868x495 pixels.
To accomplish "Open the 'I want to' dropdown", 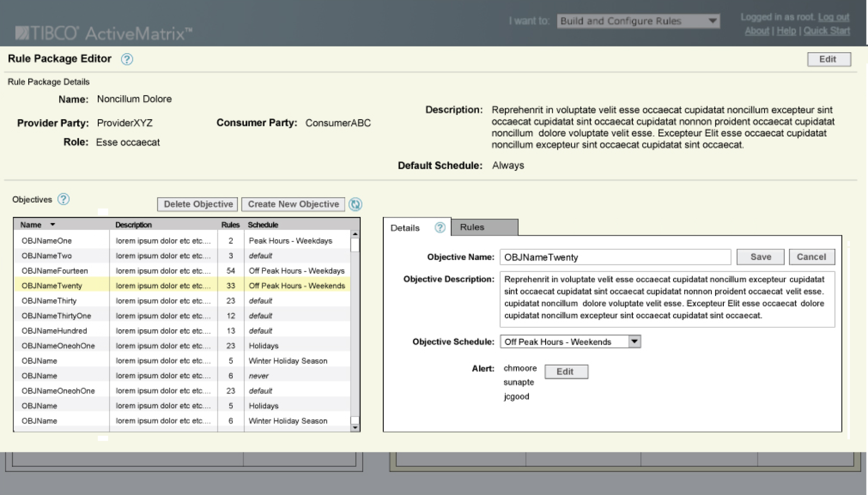I will coord(712,21).
